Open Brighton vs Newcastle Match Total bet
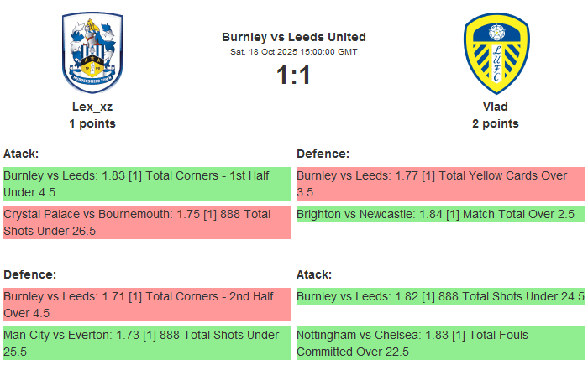Screen dimensions: 588x386 [440, 214]
